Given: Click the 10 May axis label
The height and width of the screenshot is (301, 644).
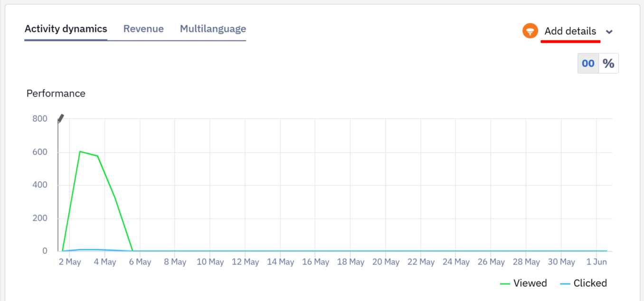Looking at the screenshot, I should tap(210, 262).
